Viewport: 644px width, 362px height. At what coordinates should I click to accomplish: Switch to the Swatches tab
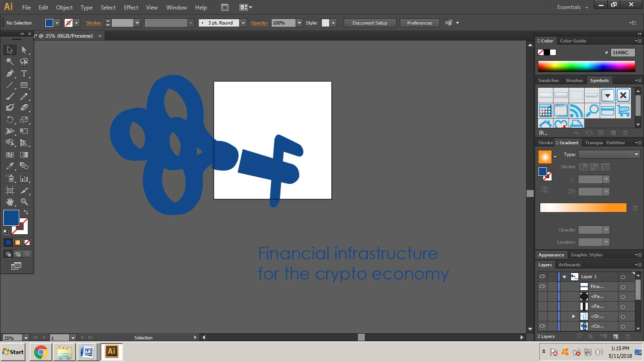pyautogui.click(x=549, y=81)
